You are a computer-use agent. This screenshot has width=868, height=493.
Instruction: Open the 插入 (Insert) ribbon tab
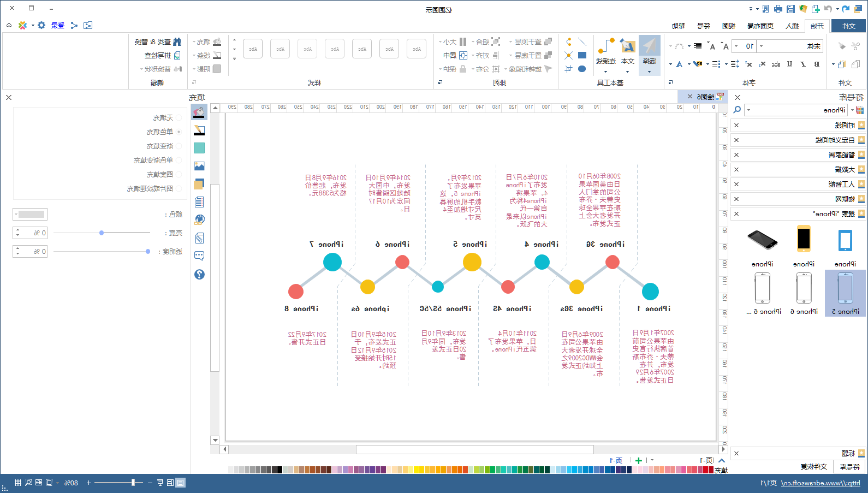tap(792, 26)
